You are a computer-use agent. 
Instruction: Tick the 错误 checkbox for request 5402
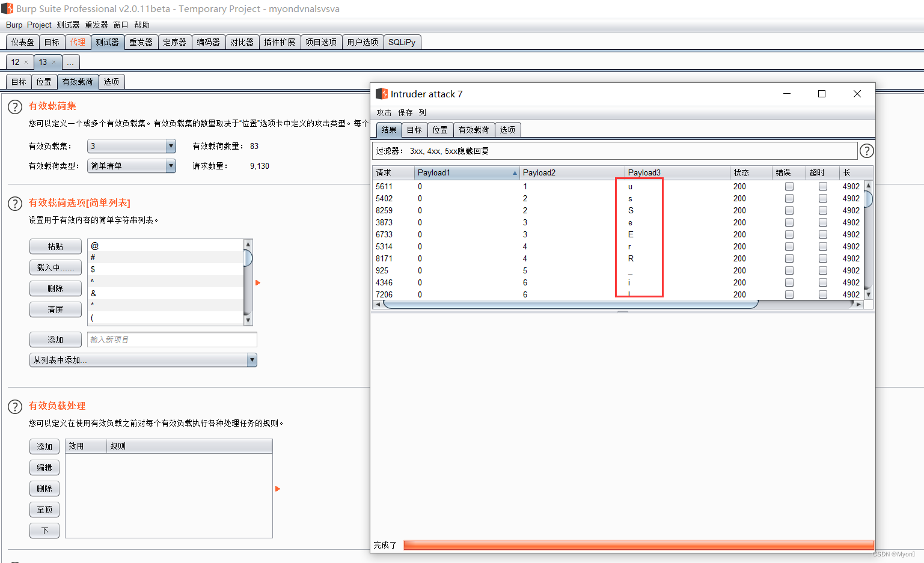coord(789,198)
